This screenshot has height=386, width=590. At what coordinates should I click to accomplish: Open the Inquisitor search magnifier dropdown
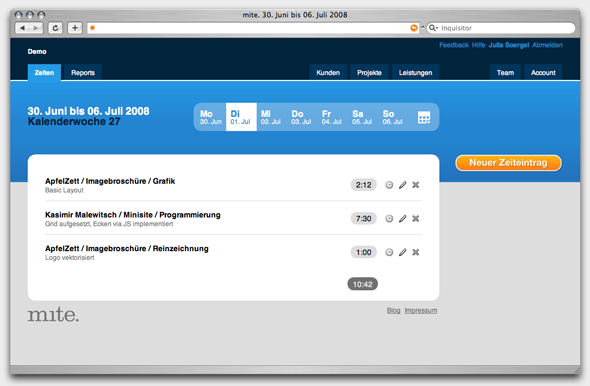point(433,28)
